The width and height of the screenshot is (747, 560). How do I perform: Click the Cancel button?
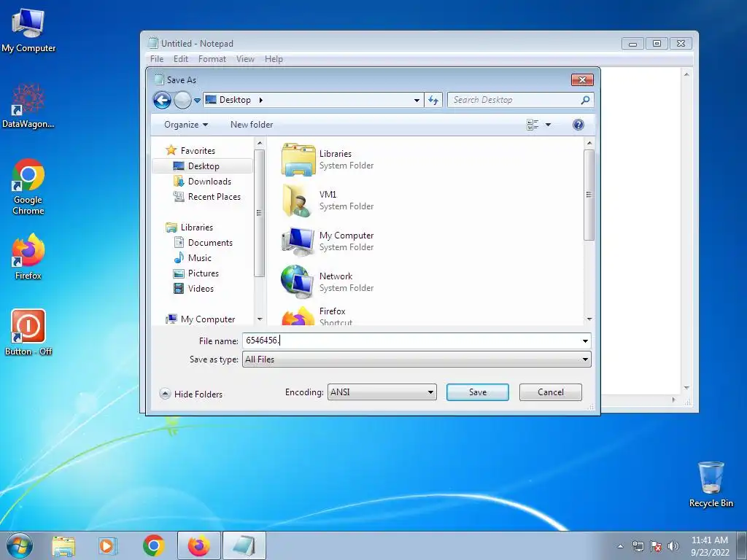[550, 392]
